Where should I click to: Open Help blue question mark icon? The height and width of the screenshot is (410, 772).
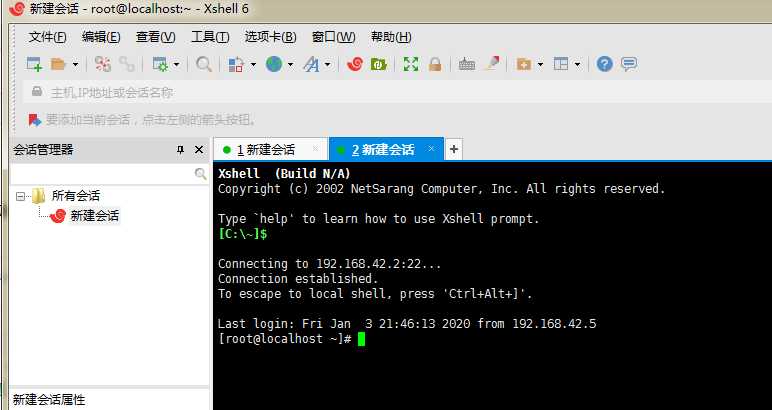(x=605, y=64)
